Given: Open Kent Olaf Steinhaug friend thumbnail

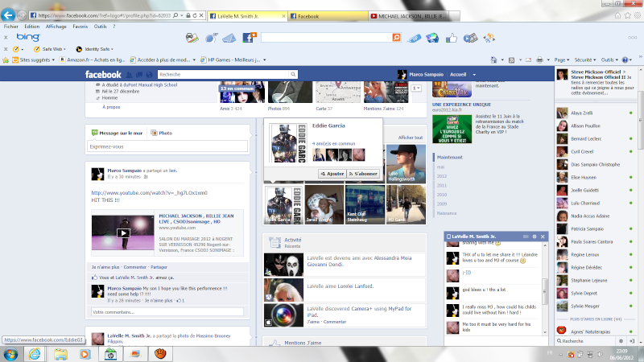Looking at the screenshot, I should 365,204.
